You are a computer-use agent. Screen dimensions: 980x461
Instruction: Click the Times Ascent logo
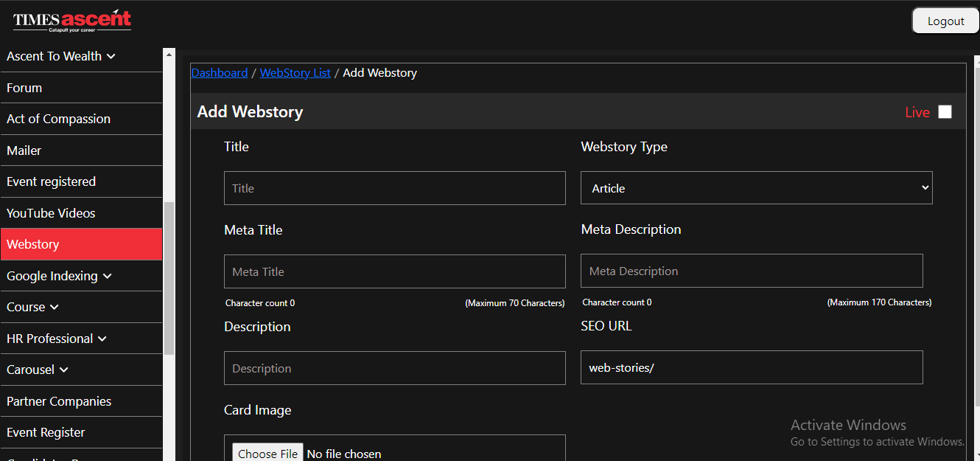tap(72, 21)
